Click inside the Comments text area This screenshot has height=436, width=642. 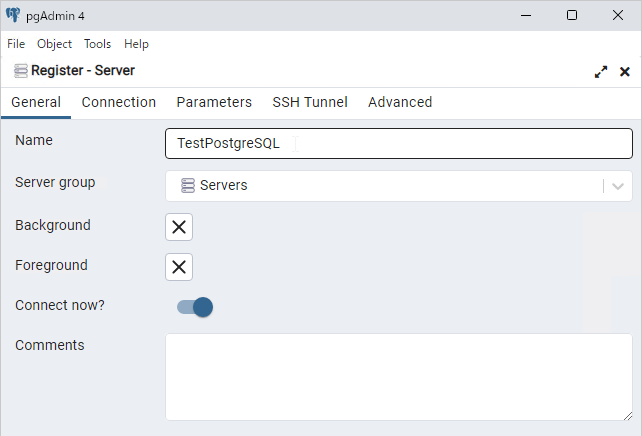pyautogui.click(x=399, y=377)
